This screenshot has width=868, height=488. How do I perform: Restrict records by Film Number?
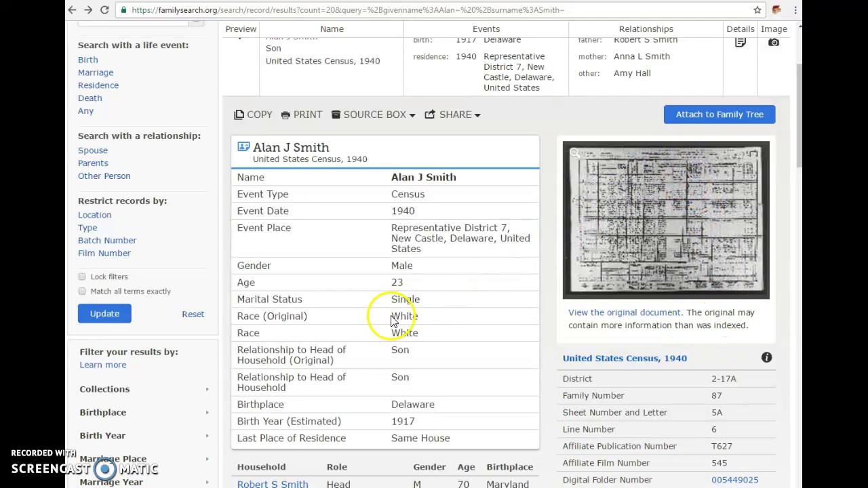104,253
